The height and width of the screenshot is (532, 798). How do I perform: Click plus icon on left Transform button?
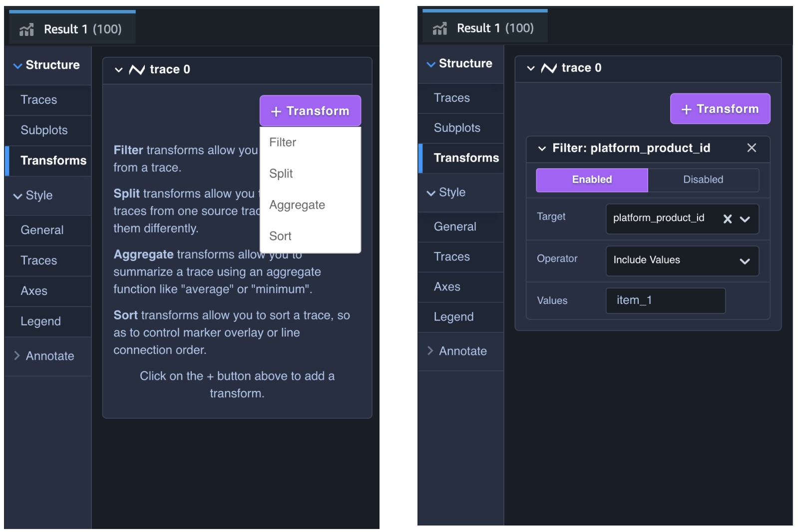(x=276, y=111)
